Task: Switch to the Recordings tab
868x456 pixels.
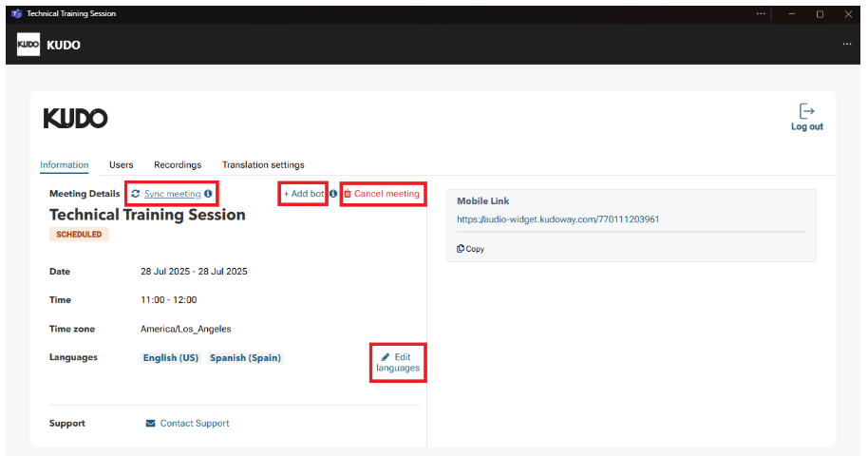Action: point(178,165)
